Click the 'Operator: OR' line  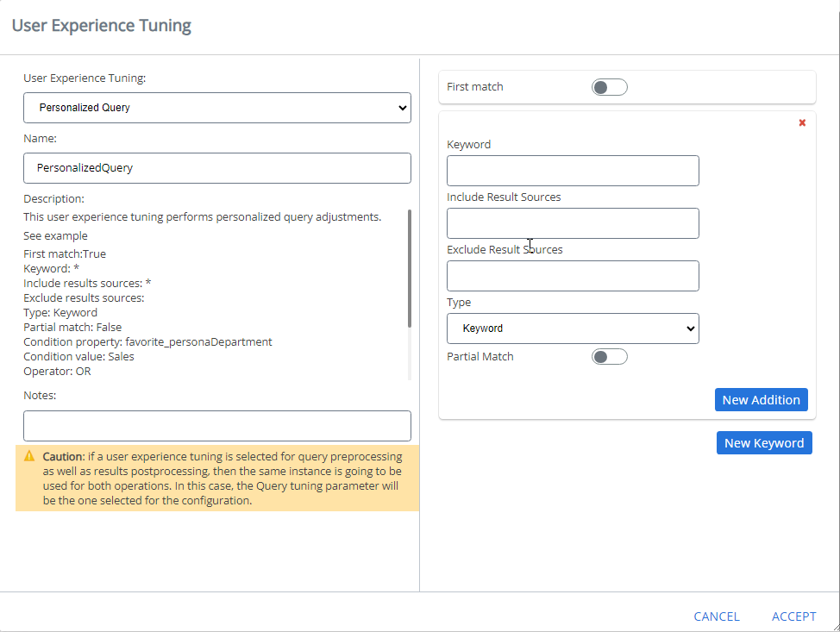coord(57,371)
